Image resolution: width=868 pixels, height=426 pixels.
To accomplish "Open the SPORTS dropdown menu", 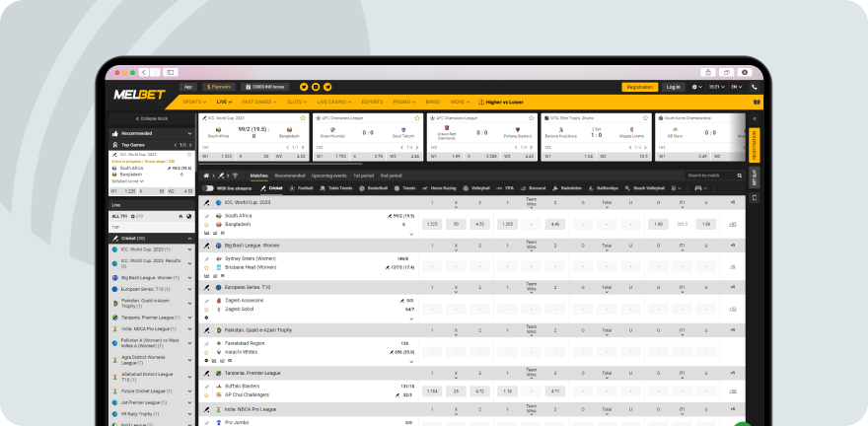I will point(195,102).
